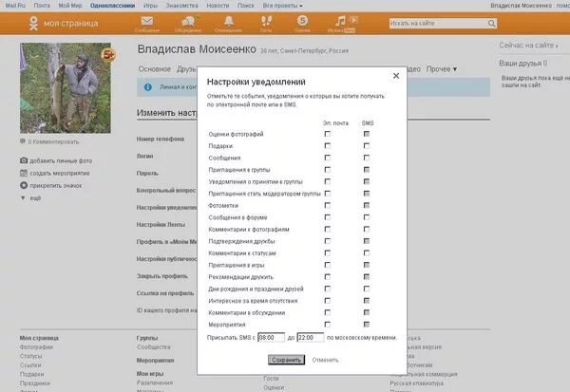This screenshot has width=570, height=392.
Task: Toggle email checkbox for Сообщения
Action: click(328, 158)
